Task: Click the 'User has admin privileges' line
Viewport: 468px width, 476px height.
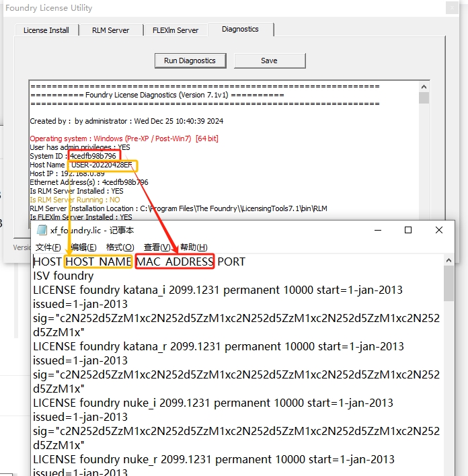Action: coord(80,147)
